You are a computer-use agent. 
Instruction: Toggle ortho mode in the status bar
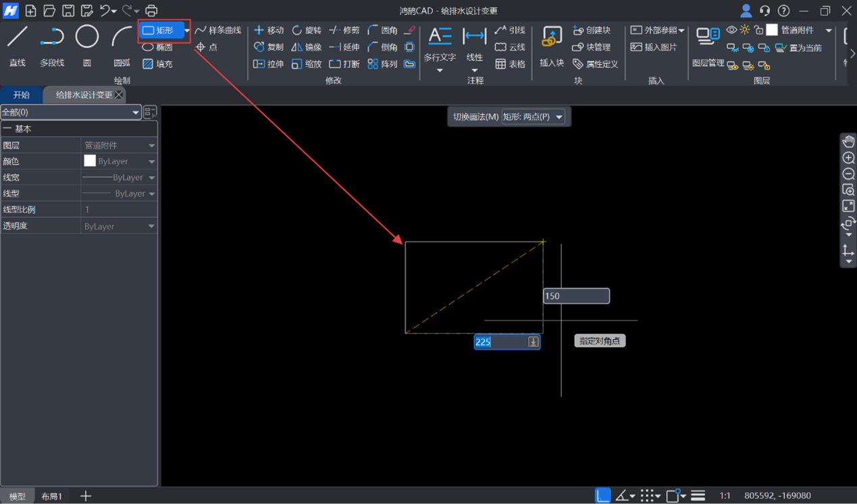pos(602,496)
